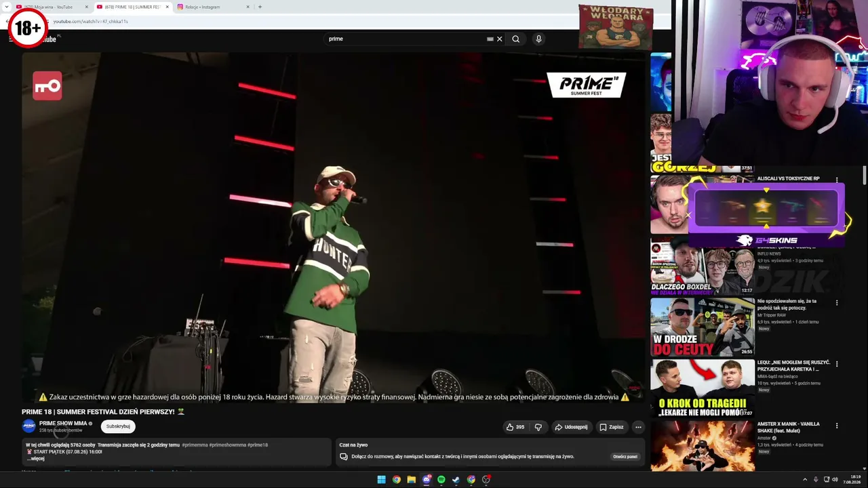This screenshot has width=868, height=488.
Task: Click the sidebar scrollbar thumb on the right
Action: point(865,175)
